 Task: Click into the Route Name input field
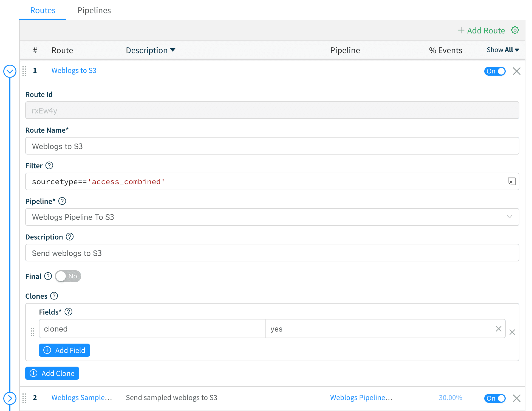pyautogui.click(x=272, y=146)
